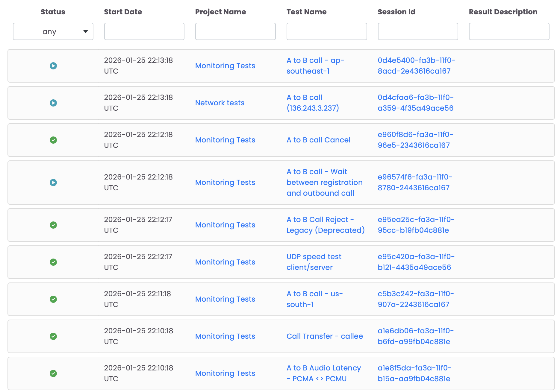
Task: Focus the Start Date filter field
Action: (x=144, y=31)
